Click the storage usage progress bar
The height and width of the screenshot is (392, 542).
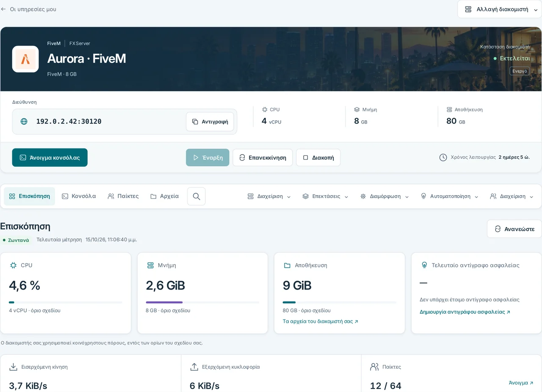point(340,302)
